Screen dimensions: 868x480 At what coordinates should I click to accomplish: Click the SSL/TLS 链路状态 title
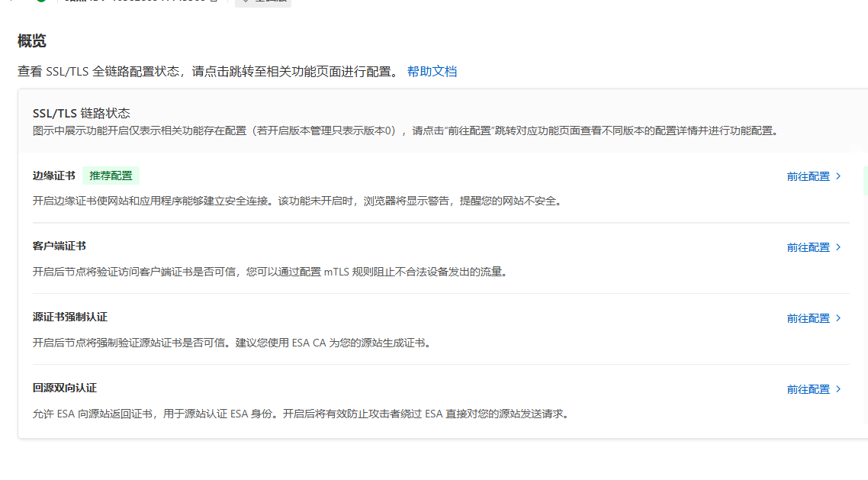coord(82,113)
